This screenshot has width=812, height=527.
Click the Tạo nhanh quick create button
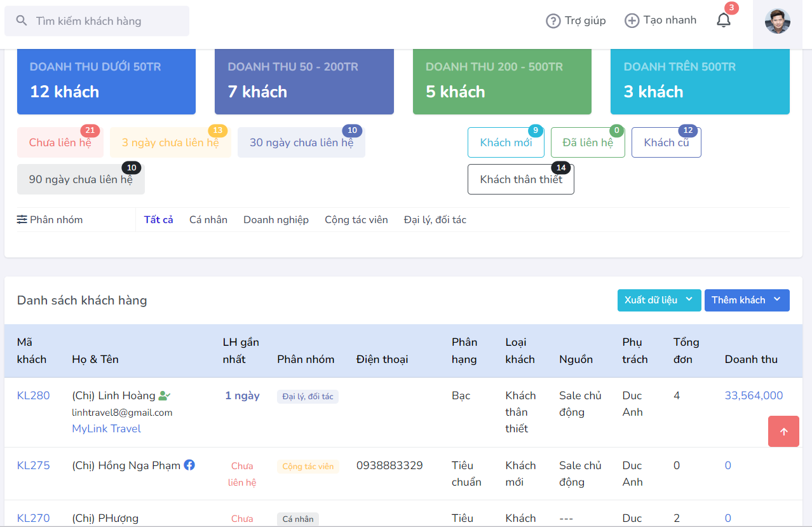[660, 21]
